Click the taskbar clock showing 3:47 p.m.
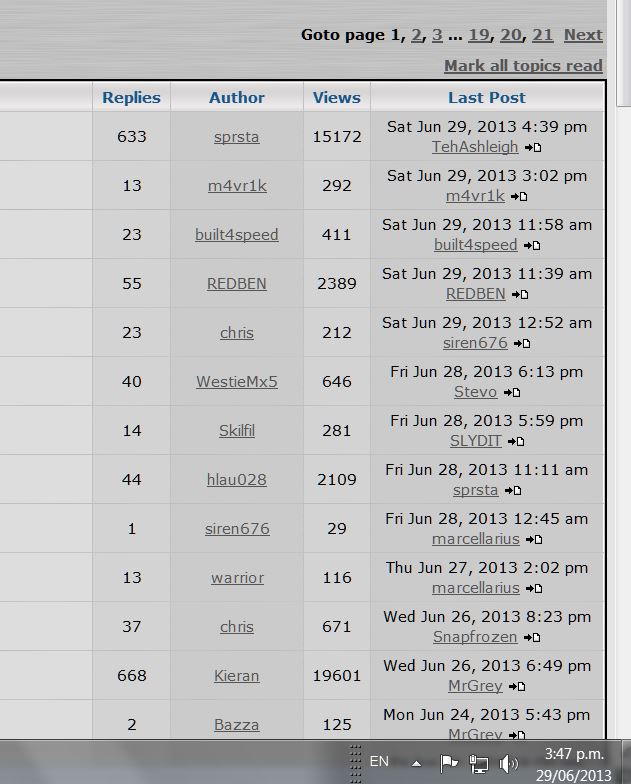Screen dimensions: 631x784 point(574,764)
